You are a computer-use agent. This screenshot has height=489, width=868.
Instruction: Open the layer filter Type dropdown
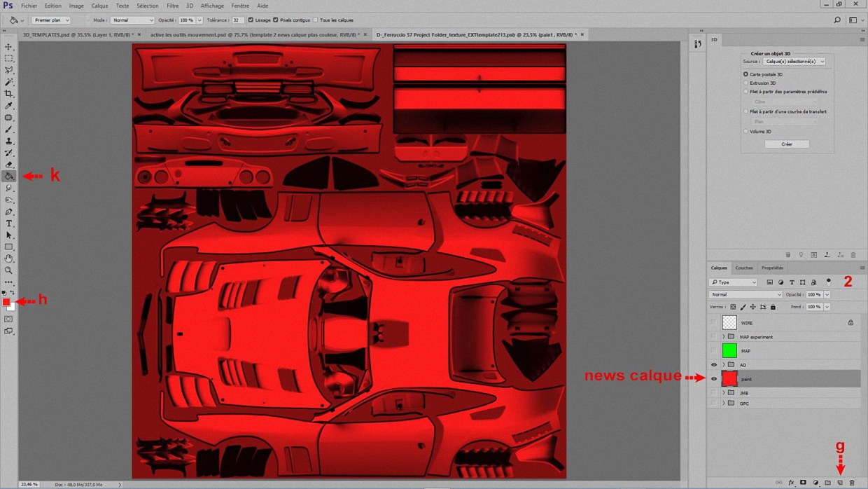coord(733,282)
